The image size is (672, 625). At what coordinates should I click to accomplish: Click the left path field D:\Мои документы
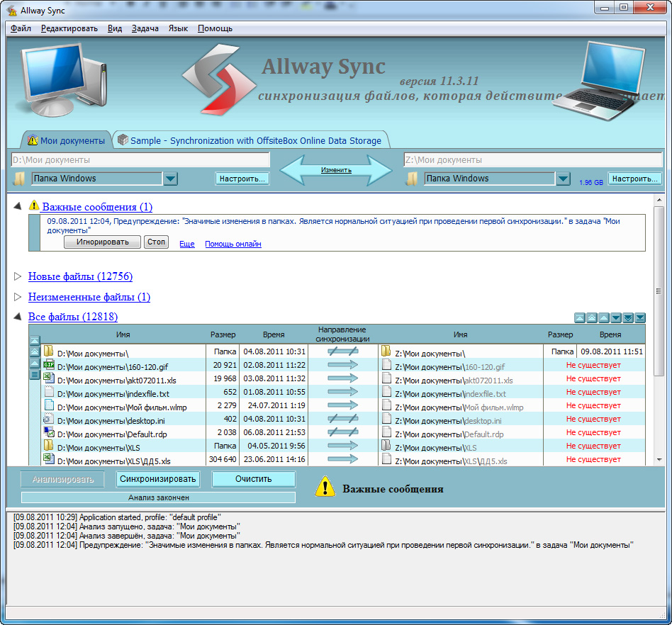[140, 160]
